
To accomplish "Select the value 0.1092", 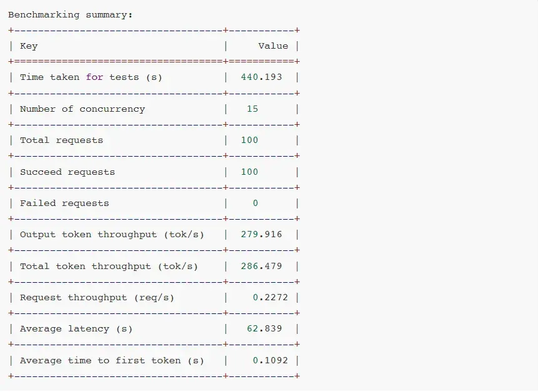I will coord(271,360).
